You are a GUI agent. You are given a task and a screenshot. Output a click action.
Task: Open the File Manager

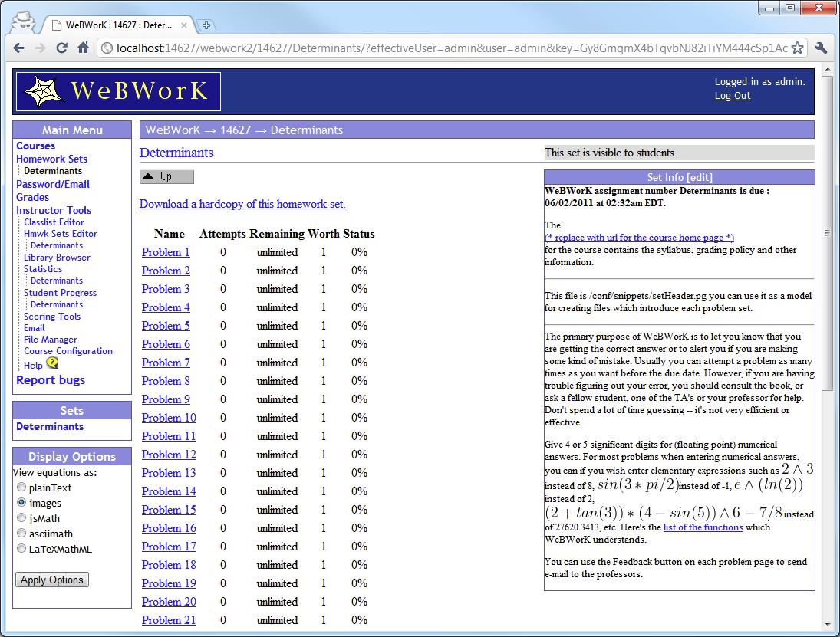click(x=51, y=340)
